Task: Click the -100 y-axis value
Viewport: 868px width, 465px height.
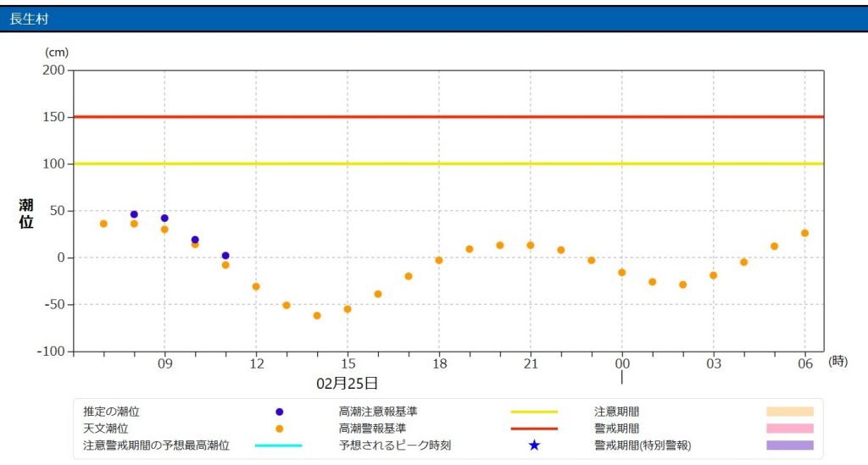Action: 51,352
